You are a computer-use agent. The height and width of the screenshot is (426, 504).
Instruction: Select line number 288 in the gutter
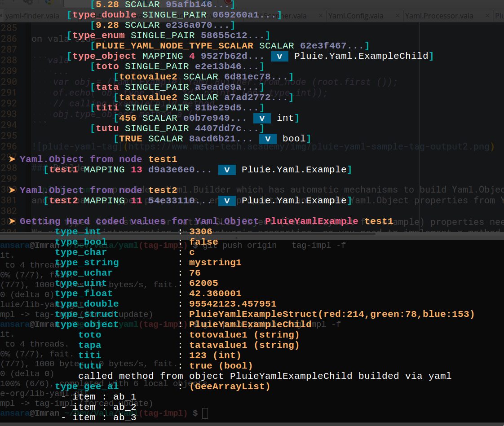[x=9, y=60]
